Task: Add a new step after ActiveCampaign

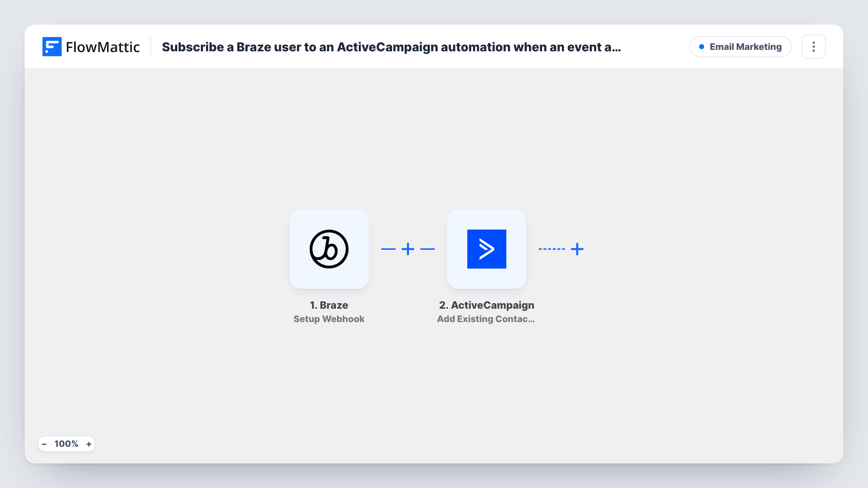Action: 577,249
